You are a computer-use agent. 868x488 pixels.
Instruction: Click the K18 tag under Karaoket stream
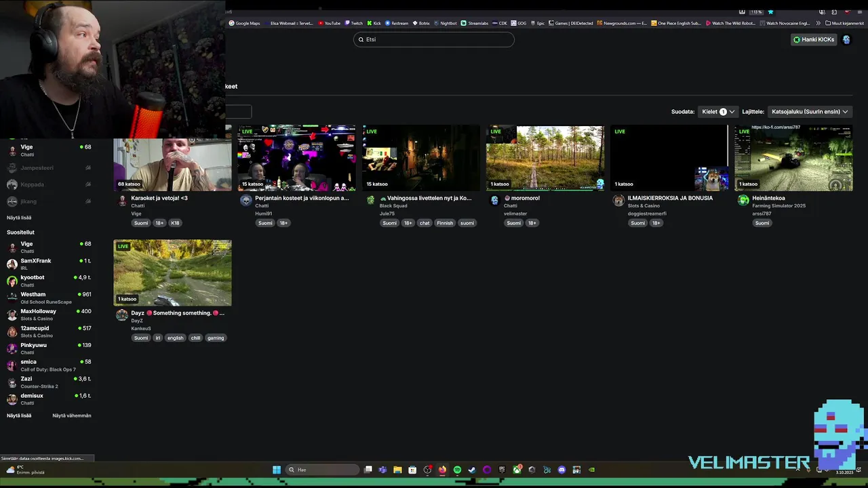[175, 223]
